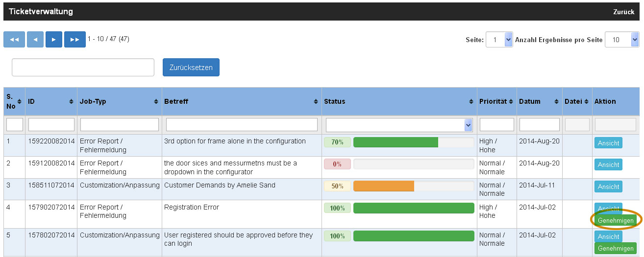The width and height of the screenshot is (644, 257).
Task: Click Zurück link in the header
Action: tap(623, 12)
